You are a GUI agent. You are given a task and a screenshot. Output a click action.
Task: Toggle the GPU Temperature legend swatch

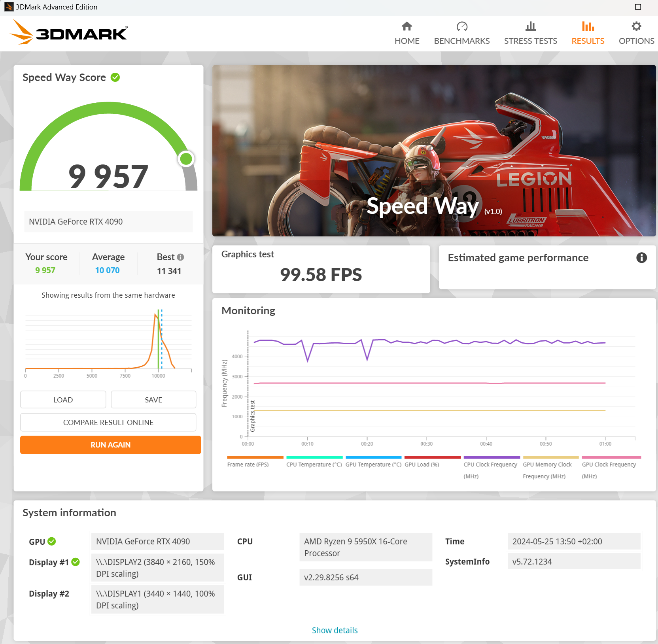(374, 457)
